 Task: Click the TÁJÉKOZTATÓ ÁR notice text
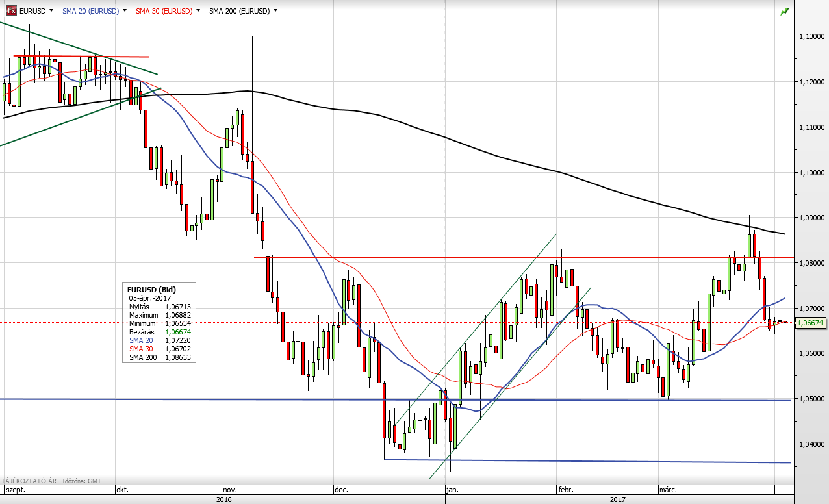[x=29, y=481]
